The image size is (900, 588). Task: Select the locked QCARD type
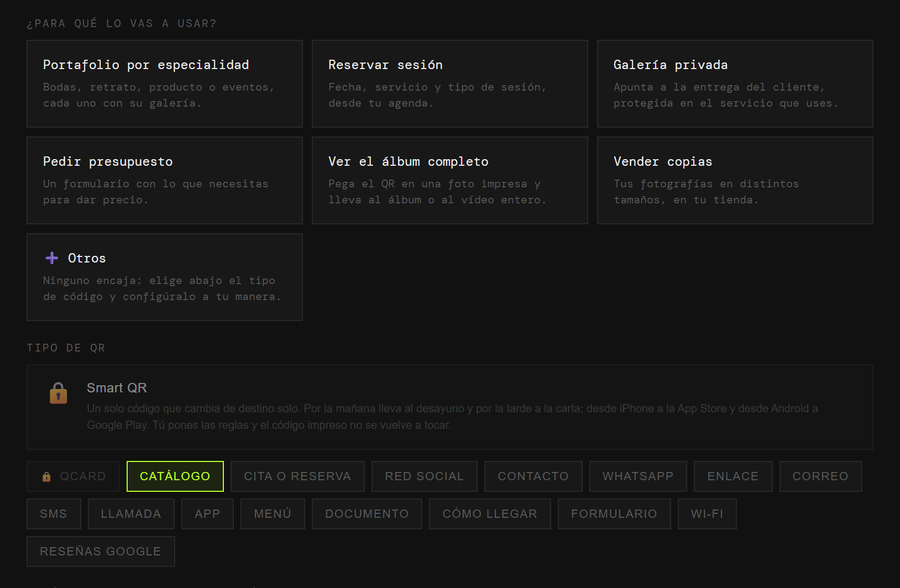[x=74, y=476]
